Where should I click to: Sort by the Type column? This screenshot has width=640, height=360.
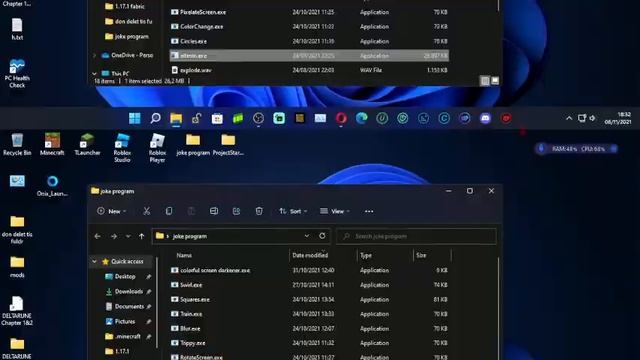click(x=366, y=256)
